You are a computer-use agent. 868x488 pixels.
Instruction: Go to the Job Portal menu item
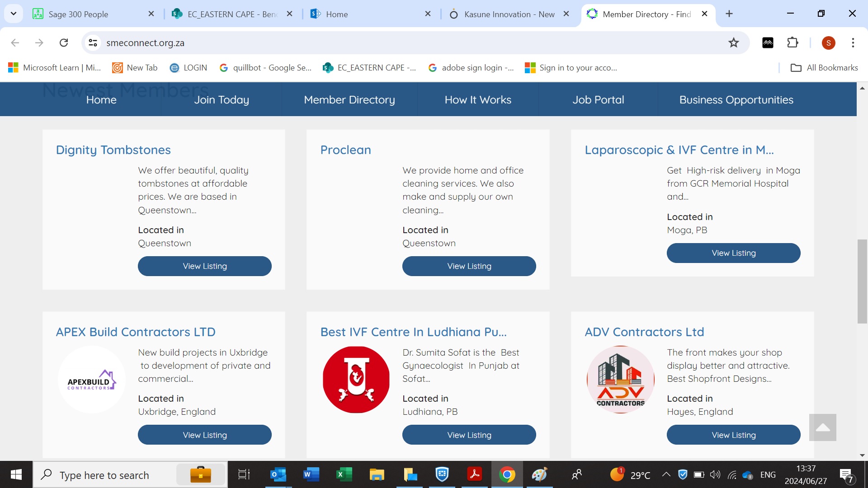click(598, 100)
